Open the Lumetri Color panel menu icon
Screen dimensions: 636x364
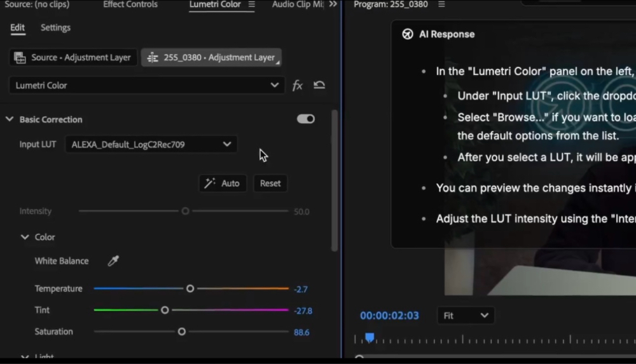(251, 4)
